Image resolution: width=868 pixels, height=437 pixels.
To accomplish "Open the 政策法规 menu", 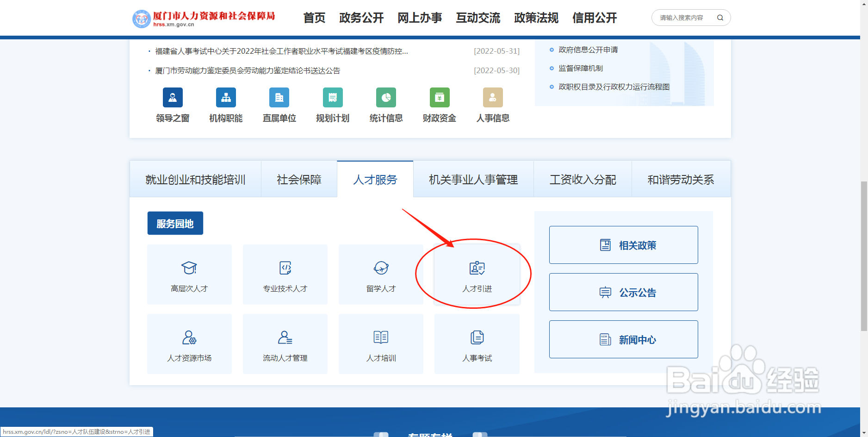I will coord(535,18).
